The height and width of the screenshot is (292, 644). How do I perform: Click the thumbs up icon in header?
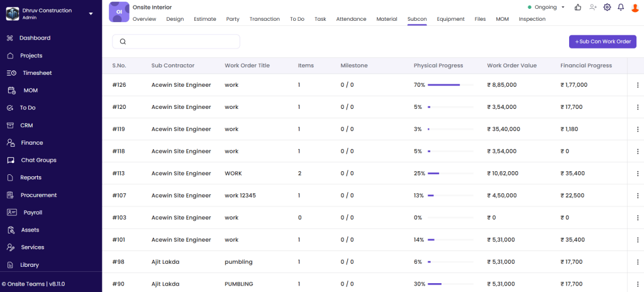point(577,7)
